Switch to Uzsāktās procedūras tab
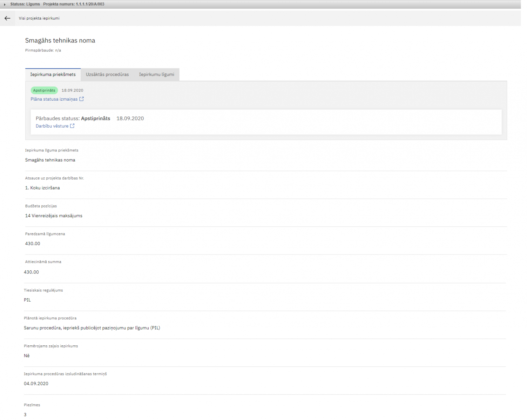527x420 pixels. click(107, 74)
